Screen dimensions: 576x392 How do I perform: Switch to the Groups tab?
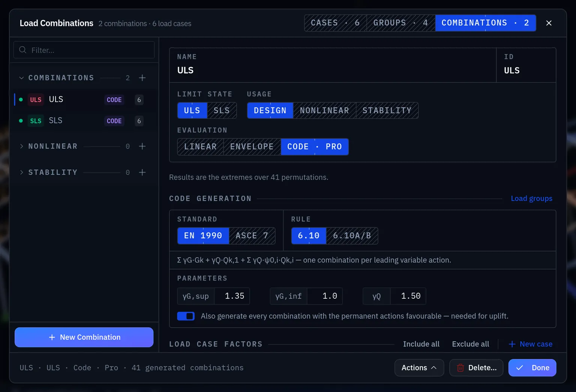(x=401, y=23)
